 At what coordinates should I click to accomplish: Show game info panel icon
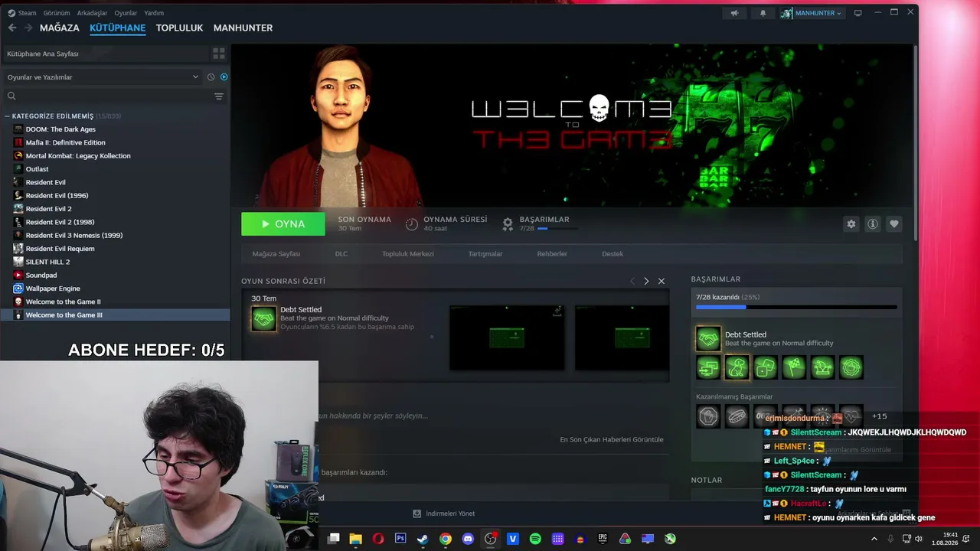872,224
